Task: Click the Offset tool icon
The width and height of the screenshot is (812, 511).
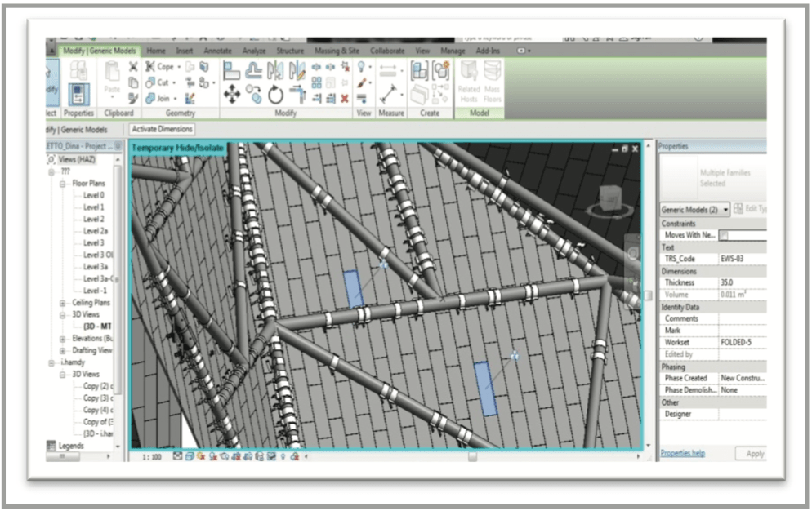Action: pyautogui.click(x=254, y=70)
